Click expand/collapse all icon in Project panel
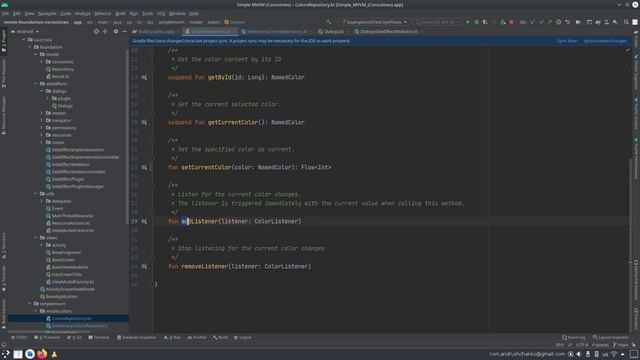This screenshot has height=360, width=640. [x=105, y=31]
